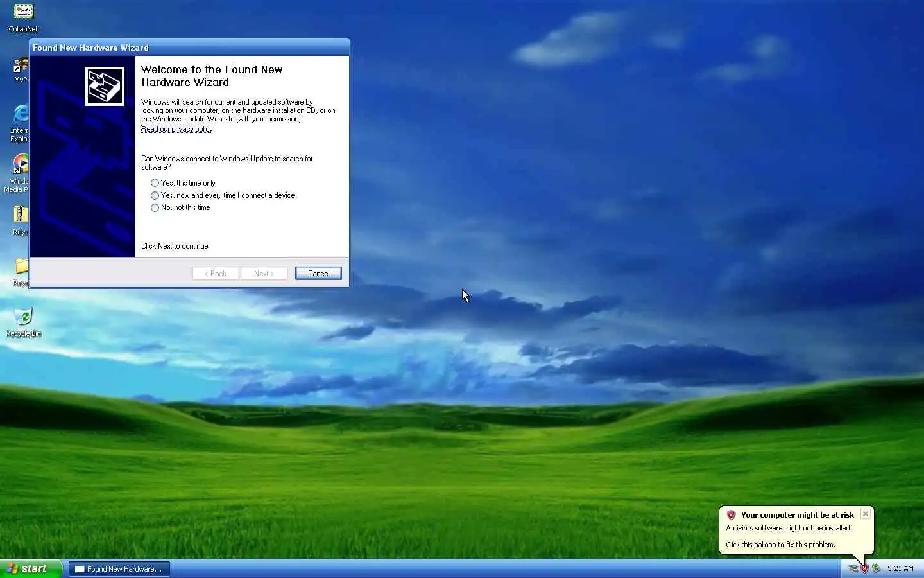The height and width of the screenshot is (578, 924).
Task: Open the Recycle Bin desktop icon
Action: coord(23,321)
